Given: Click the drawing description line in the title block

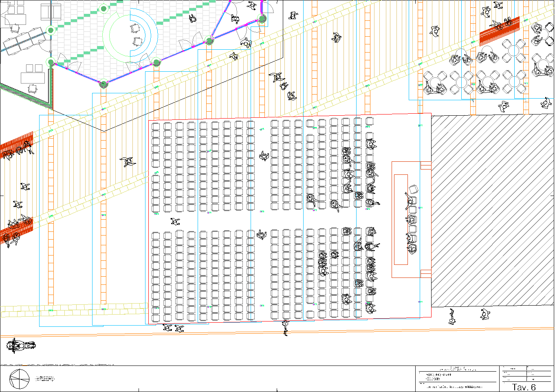Looking at the screenshot, I should [454, 387].
